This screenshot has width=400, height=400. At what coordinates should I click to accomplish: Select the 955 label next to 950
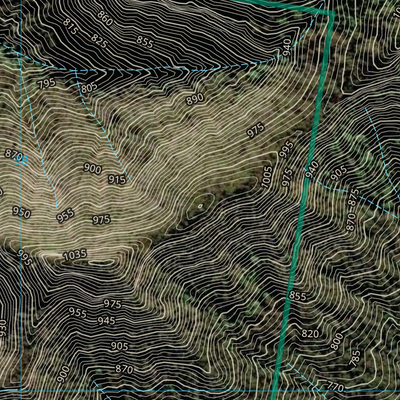pyautogui.click(x=65, y=217)
